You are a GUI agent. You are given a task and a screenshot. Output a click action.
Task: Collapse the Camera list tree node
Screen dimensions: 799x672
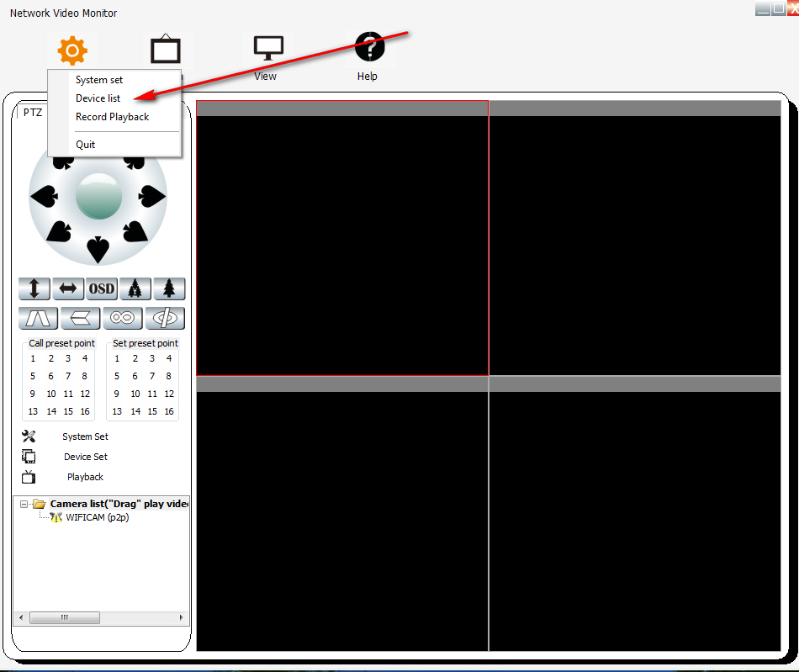pyautogui.click(x=24, y=504)
